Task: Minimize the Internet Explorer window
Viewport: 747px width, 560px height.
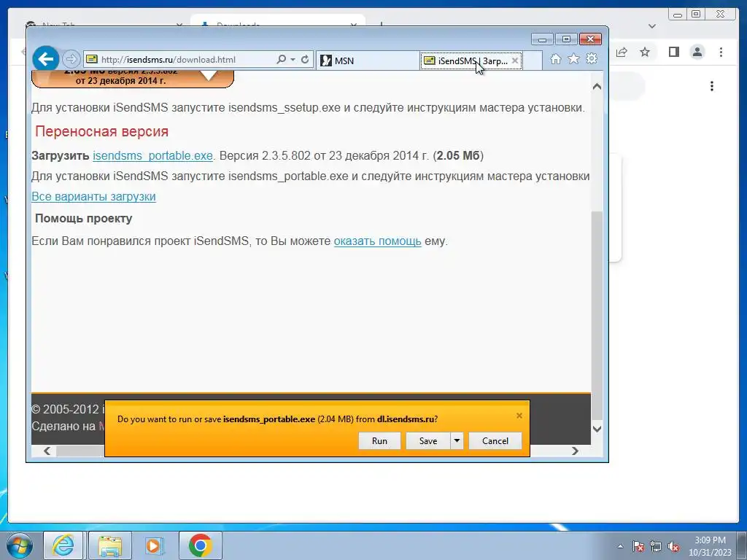Action: click(542, 39)
